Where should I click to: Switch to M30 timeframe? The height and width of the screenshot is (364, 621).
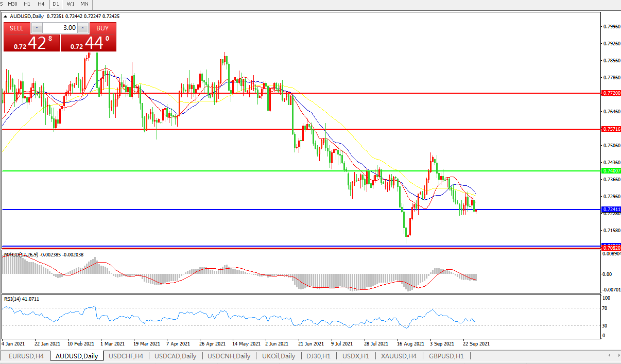(13, 4)
